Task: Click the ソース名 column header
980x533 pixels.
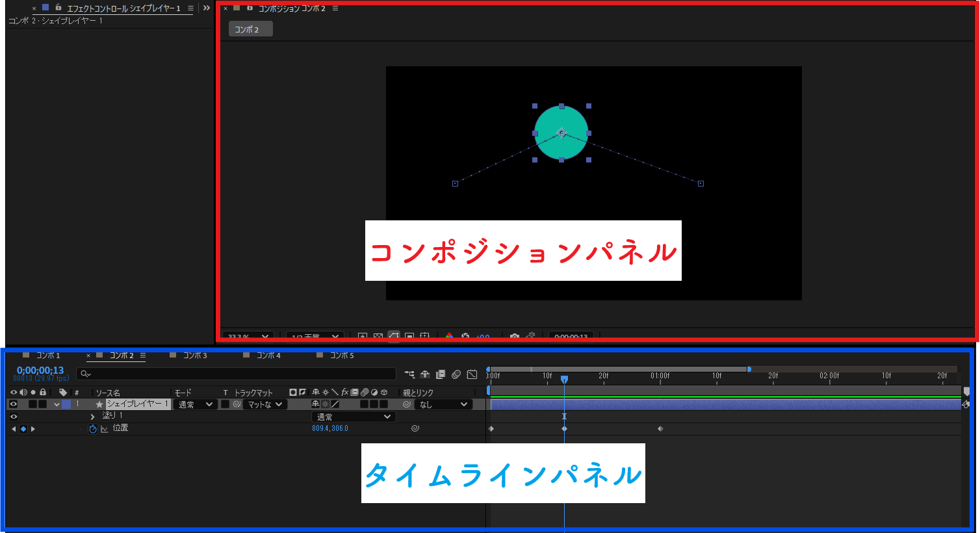Action: tap(108, 393)
